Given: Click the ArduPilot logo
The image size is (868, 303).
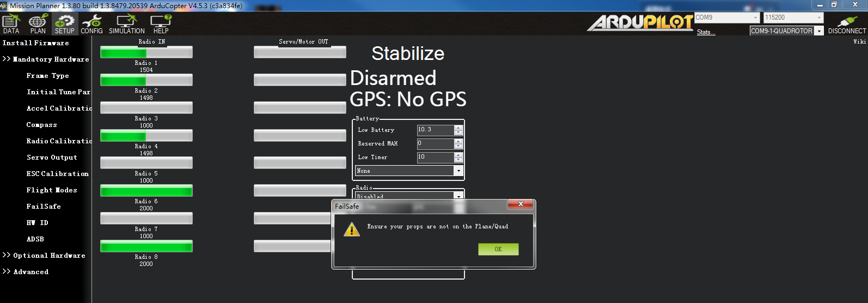Looking at the screenshot, I should click(x=640, y=22).
